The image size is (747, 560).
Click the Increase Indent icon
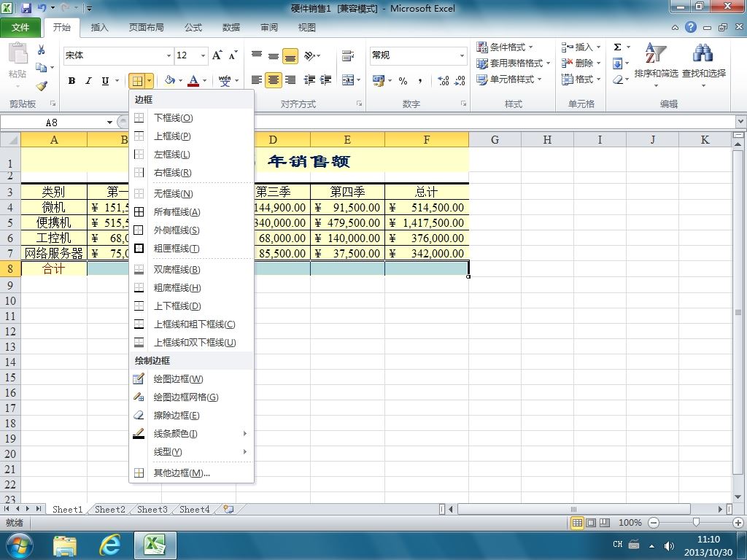pyautogui.click(x=326, y=80)
